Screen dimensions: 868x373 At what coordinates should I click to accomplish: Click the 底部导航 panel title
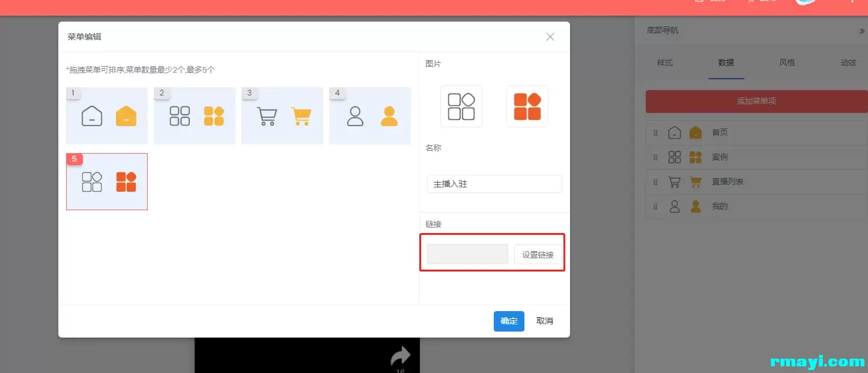point(663,30)
